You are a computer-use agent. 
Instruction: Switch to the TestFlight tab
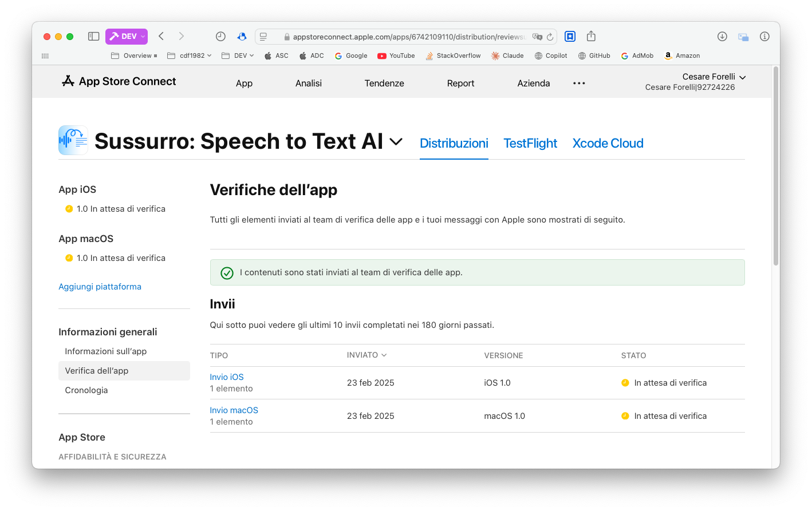tap(530, 144)
